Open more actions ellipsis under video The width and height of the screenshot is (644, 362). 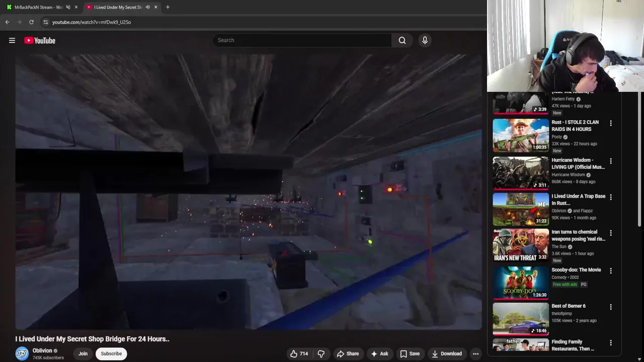click(x=475, y=353)
